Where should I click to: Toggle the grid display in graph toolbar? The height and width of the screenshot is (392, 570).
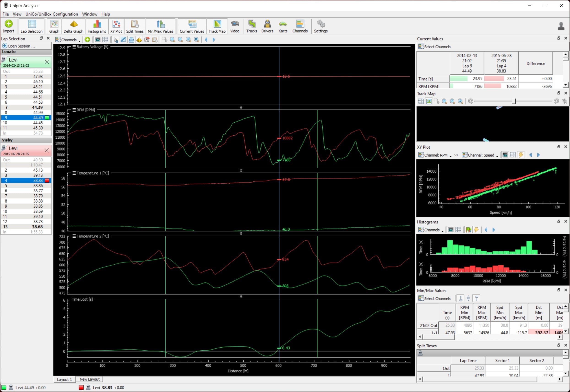tap(105, 40)
